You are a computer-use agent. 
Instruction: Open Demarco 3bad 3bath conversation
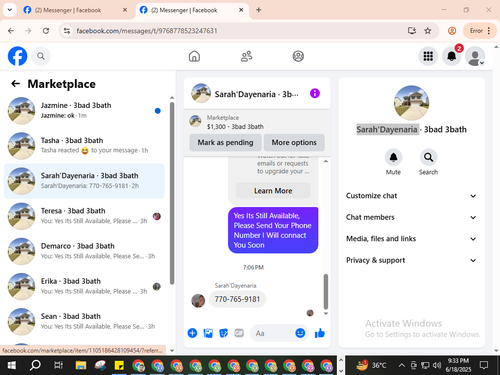[84, 251]
